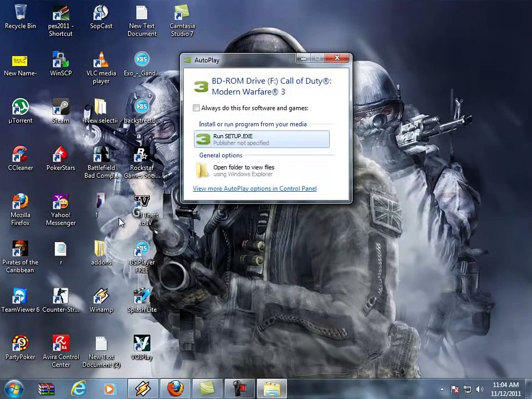Select the Counter-Strike desktop icon

click(61, 300)
